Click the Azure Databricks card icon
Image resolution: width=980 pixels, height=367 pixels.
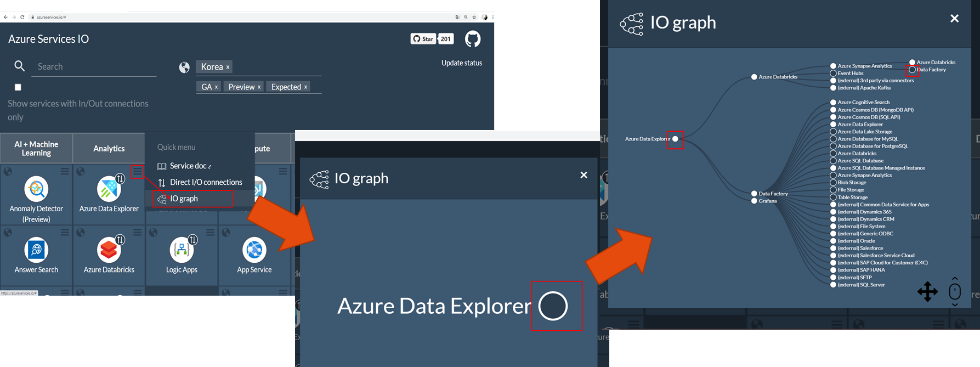click(x=109, y=250)
